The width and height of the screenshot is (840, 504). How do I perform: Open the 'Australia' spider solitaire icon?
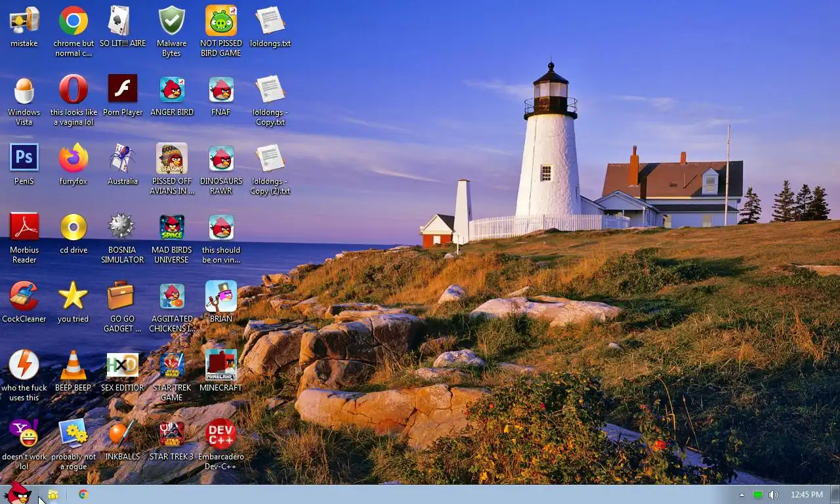tap(123, 165)
